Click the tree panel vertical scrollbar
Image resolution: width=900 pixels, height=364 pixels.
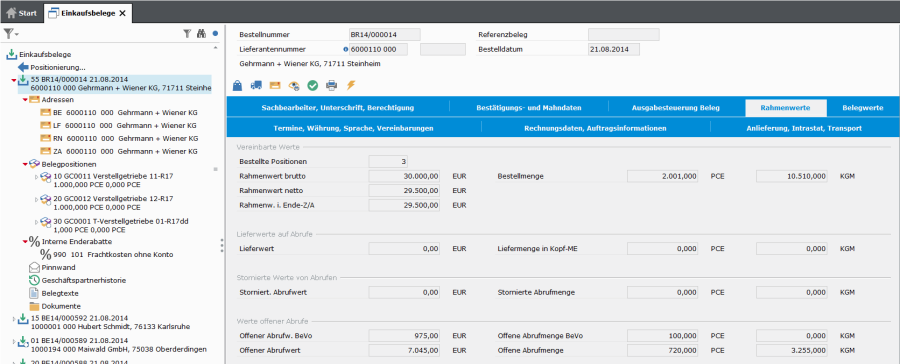(x=216, y=169)
